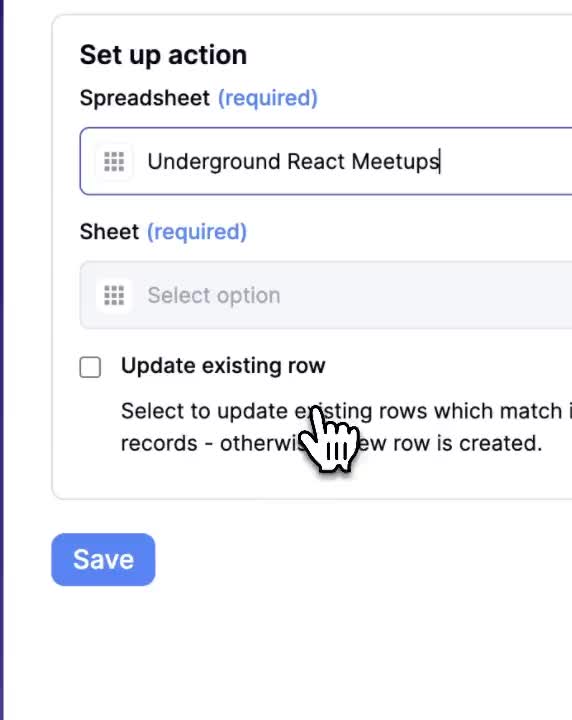The width and height of the screenshot is (572, 720).
Task: Click the purple strip at left edge
Action: click(2, 360)
